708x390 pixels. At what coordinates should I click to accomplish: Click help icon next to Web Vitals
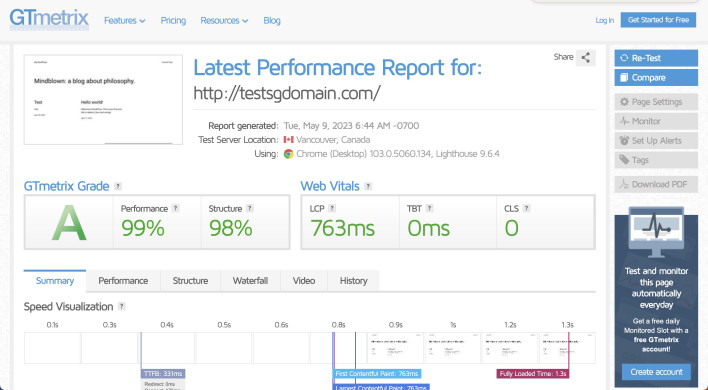(368, 186)
